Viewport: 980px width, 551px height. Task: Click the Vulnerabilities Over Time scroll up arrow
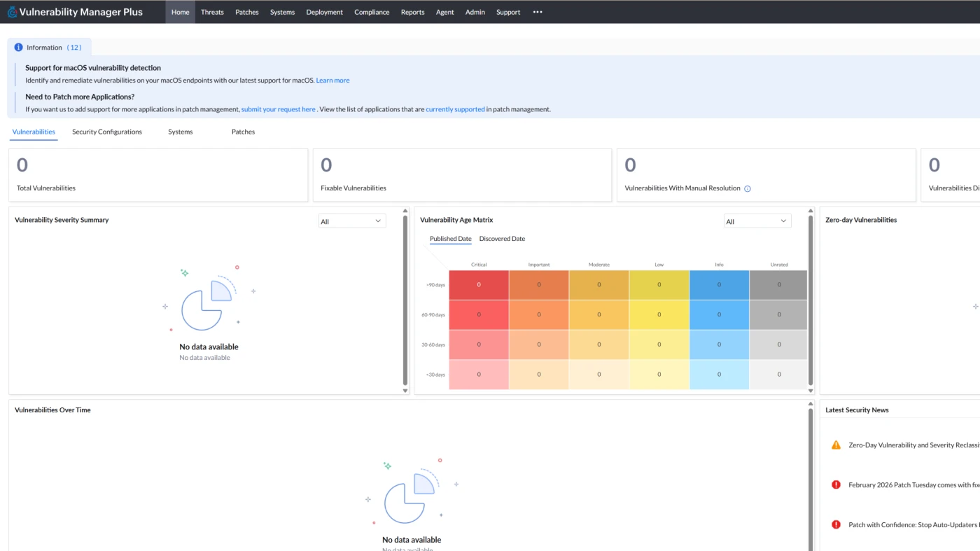811,404
